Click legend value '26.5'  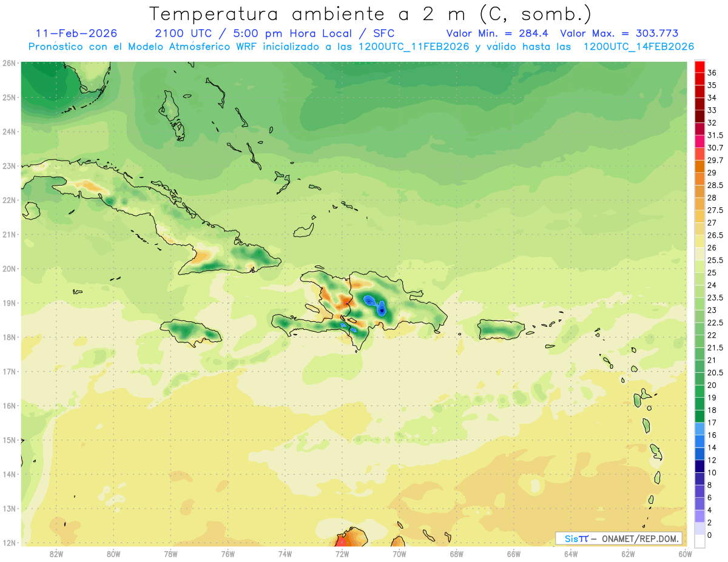tap(715, 235)
